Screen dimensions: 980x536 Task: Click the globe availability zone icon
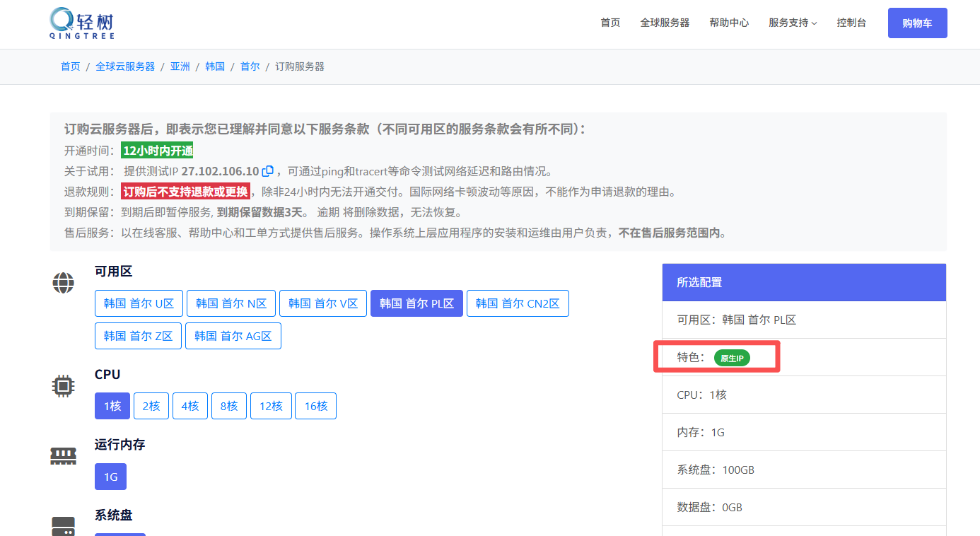tap(64, 282)
